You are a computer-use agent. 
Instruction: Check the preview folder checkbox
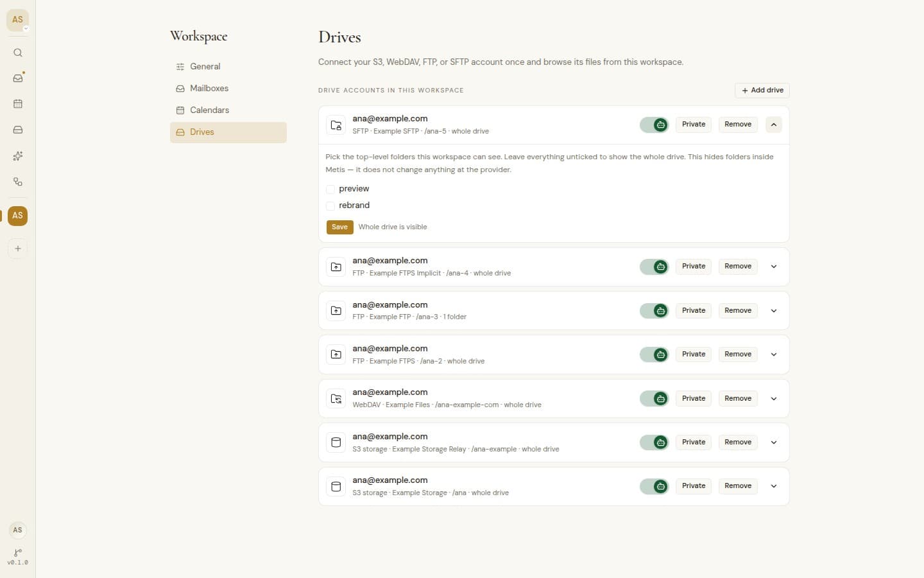330,189
